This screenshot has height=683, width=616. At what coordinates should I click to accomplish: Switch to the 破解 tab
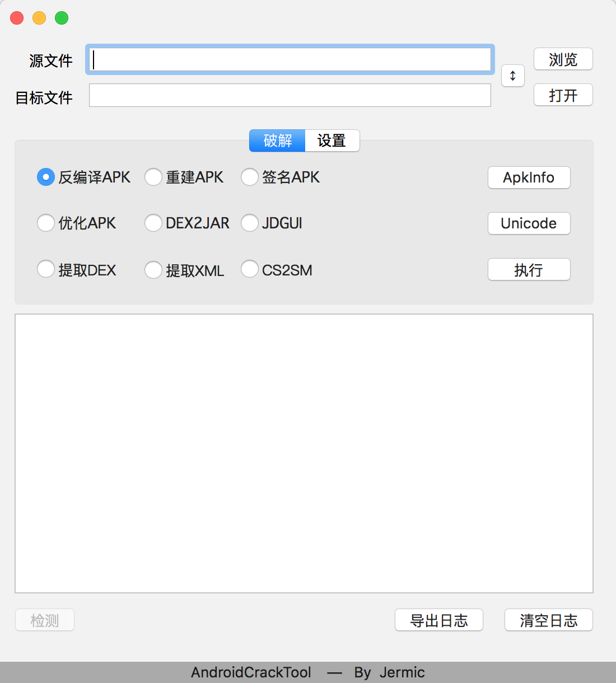pos(277,141)
